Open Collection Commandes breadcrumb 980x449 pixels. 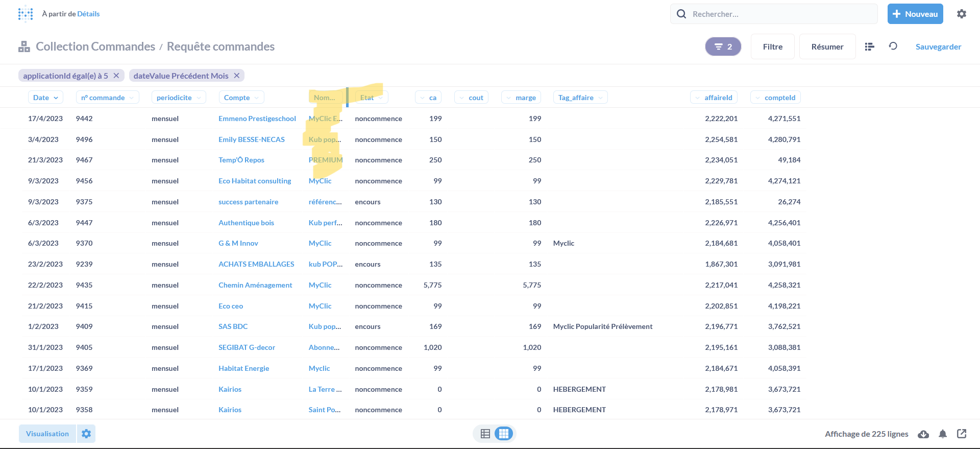[95, 46]
